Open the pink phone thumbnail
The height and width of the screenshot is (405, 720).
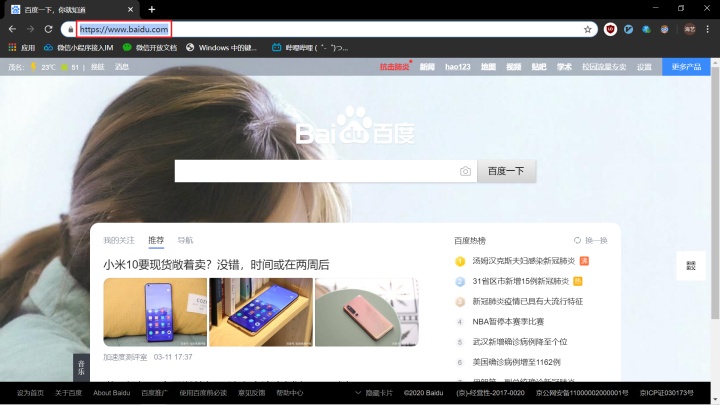point(366,312)
